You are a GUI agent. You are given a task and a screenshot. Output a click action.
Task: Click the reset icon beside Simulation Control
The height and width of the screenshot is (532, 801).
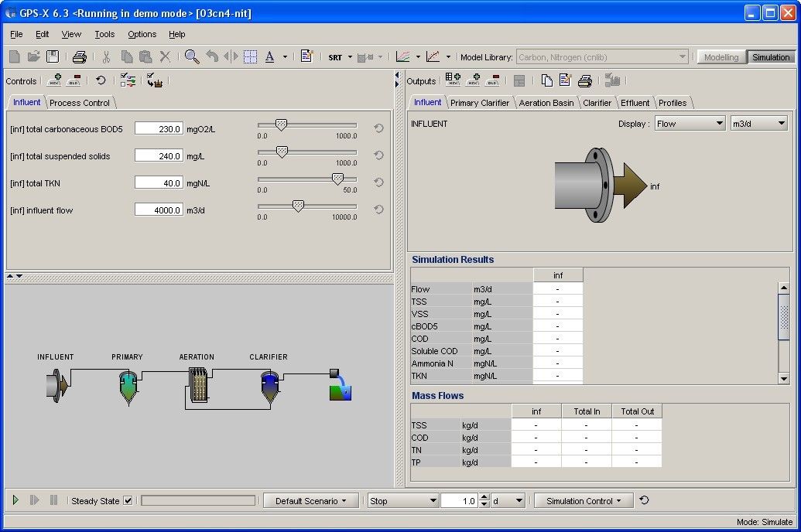[644, 500]
